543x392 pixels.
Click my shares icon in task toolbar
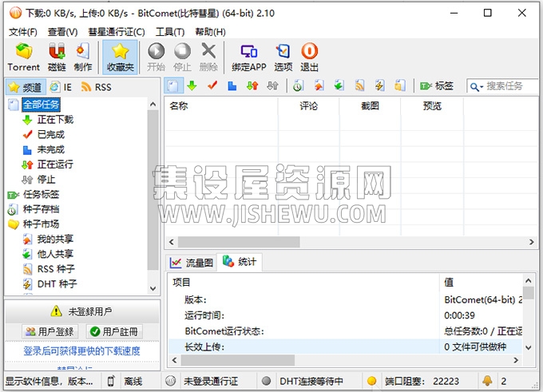(319, 85)
